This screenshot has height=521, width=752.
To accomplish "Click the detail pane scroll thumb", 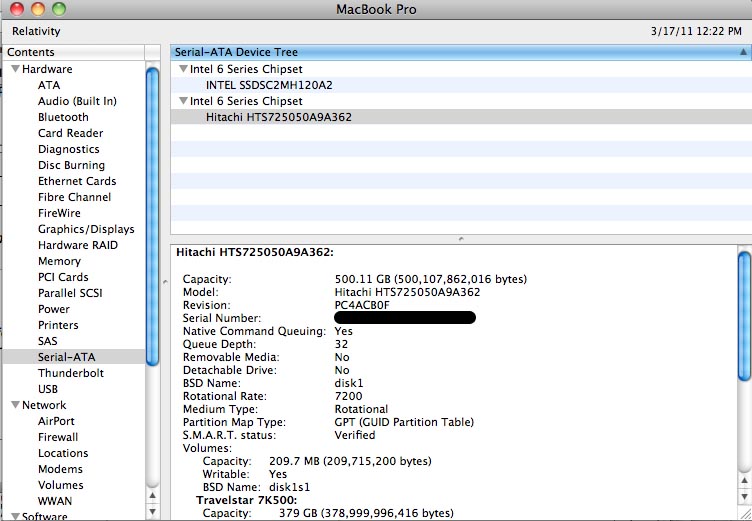I will [744, 316].
